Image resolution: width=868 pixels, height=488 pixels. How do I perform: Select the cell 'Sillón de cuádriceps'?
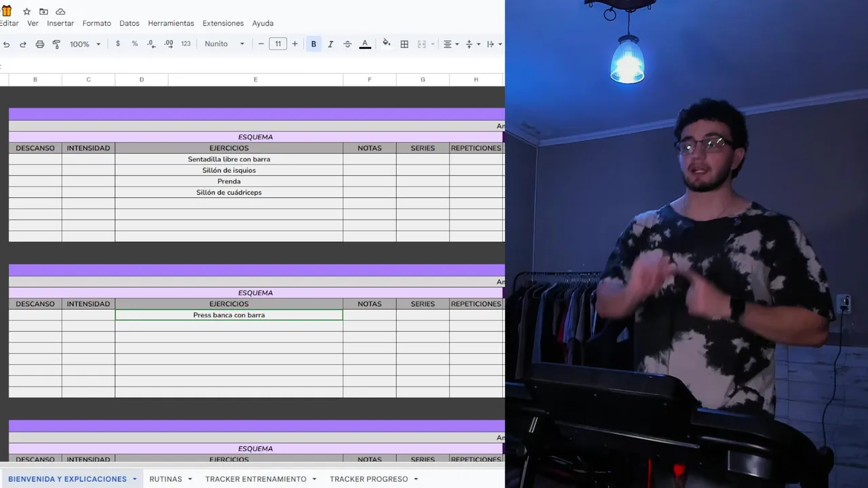point(229,192)
